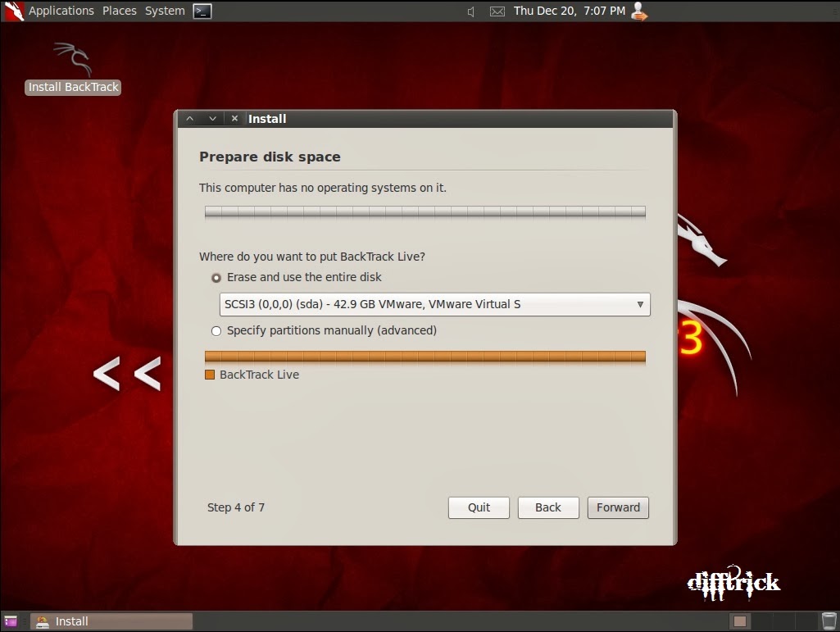
Task: Select the workspace switcher square
Action: (x=740, y=621)
